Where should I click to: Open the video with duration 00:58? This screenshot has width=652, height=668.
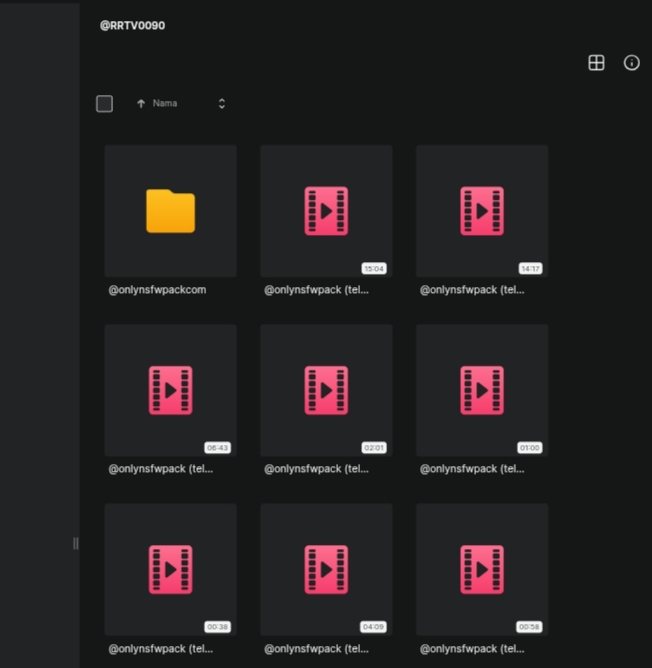[482, 570]
